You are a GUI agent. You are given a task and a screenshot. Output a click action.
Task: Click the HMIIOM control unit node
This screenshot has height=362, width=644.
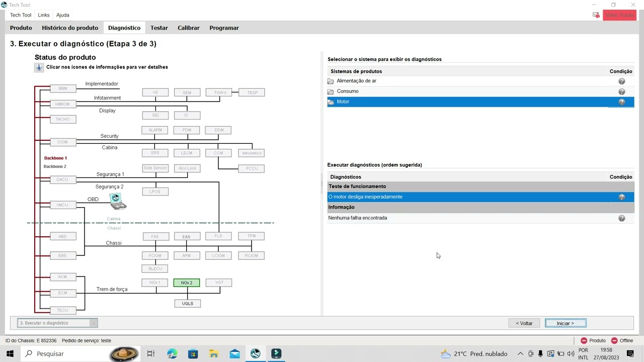pyautogui.click(x=63, y=104)
